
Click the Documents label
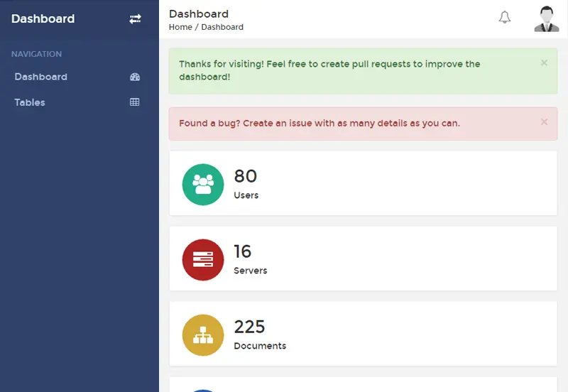click(260, 346)
